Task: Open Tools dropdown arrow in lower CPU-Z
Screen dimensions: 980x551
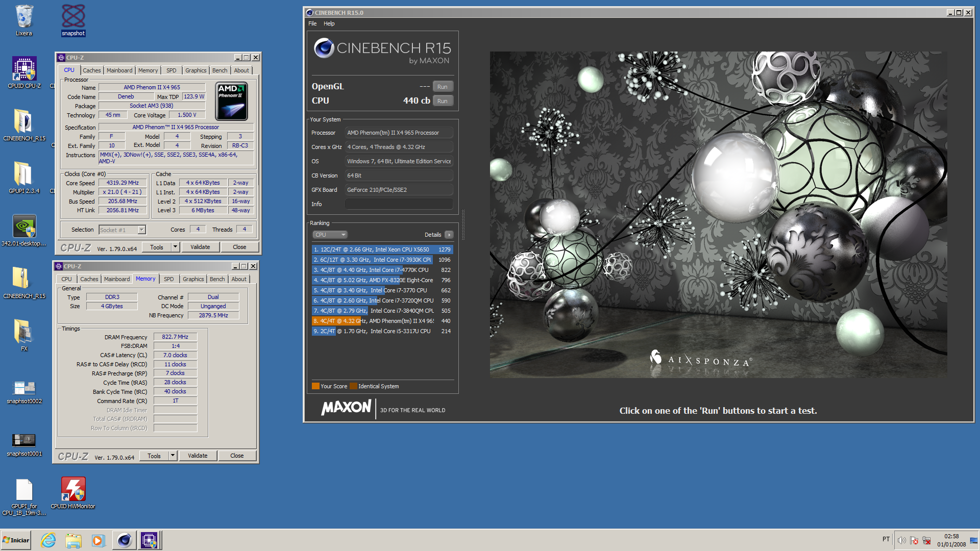Action: pyautogui.click(x=173, y=456)
